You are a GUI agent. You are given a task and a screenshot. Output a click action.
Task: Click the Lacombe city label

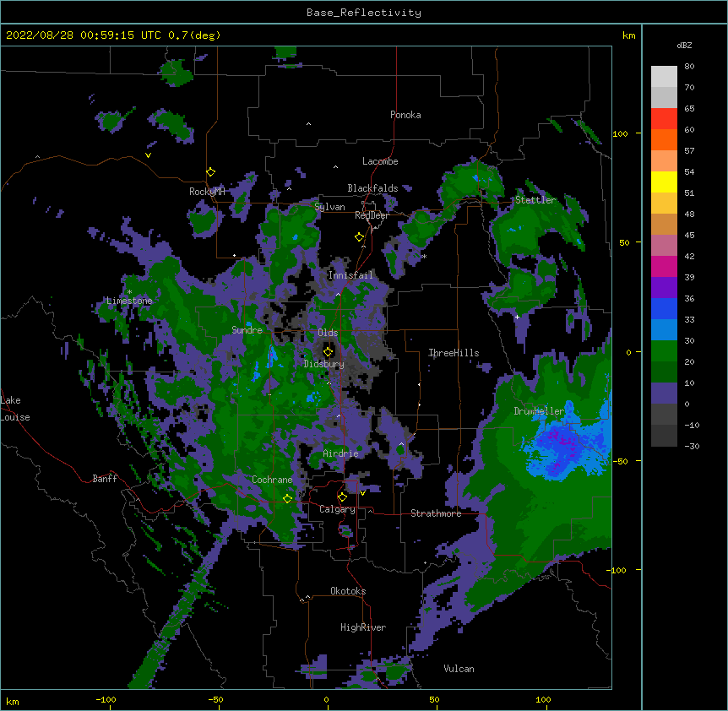tap(380, 161)
